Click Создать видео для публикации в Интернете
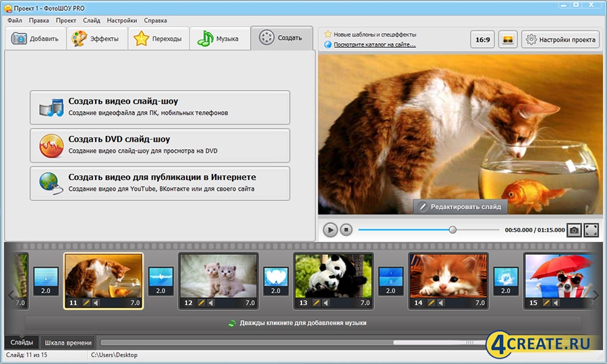 (x=160, y=183)
